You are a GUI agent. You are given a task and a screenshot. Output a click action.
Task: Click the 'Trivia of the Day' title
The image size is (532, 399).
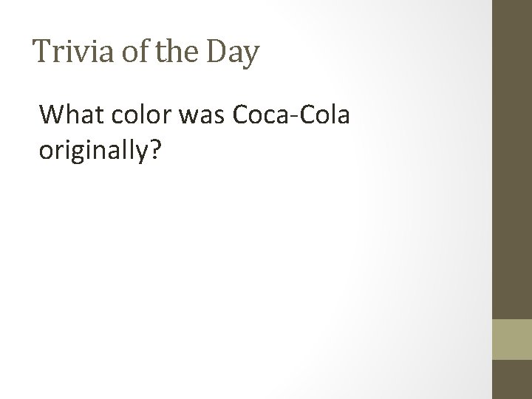click(x=146, y=52)
